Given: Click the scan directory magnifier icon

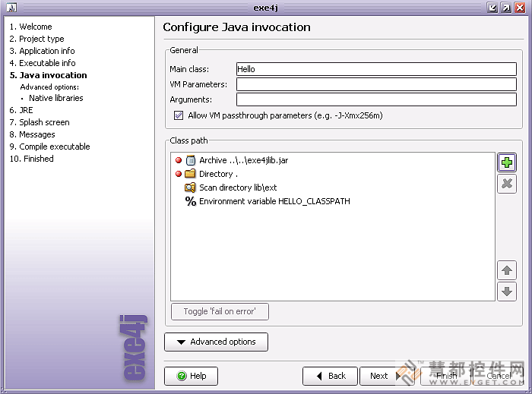Looking at the screenshot, I should click(x=190, y=188).
